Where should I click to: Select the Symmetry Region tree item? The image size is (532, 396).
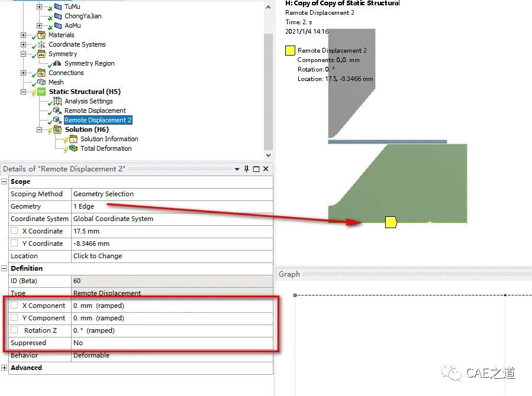89,63
